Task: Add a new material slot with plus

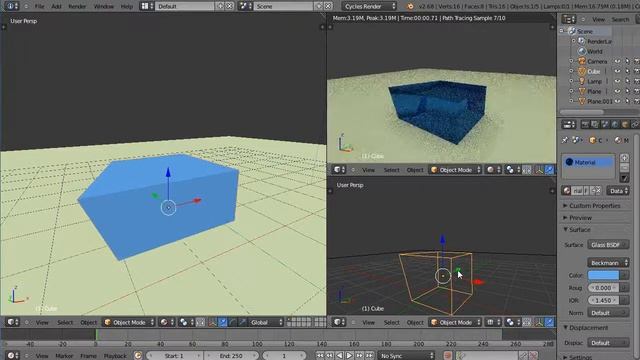Action: pos(624,158)
